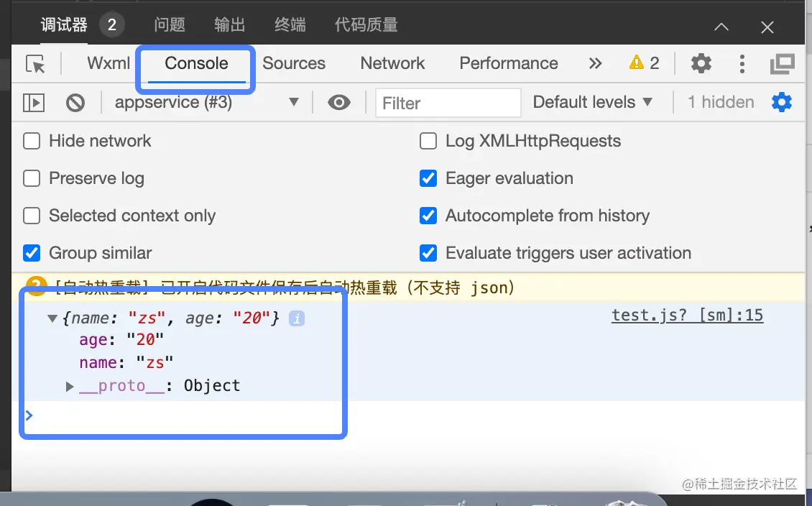812x506 pixels.
Task: Enable Selected context only checkbox
Action: [32, 216]
